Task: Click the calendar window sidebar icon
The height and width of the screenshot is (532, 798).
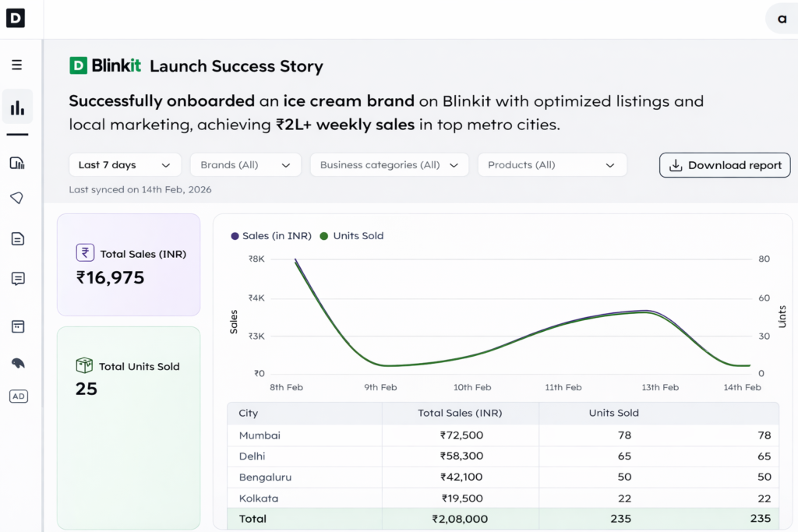Action: click(x=17, y=326)
